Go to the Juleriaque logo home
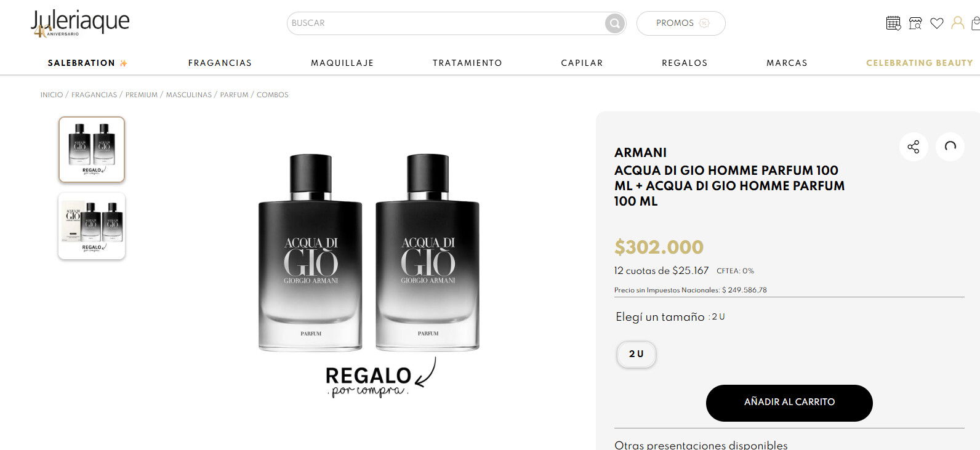Viewport: 980px width, 450px height. coord(80,25)
